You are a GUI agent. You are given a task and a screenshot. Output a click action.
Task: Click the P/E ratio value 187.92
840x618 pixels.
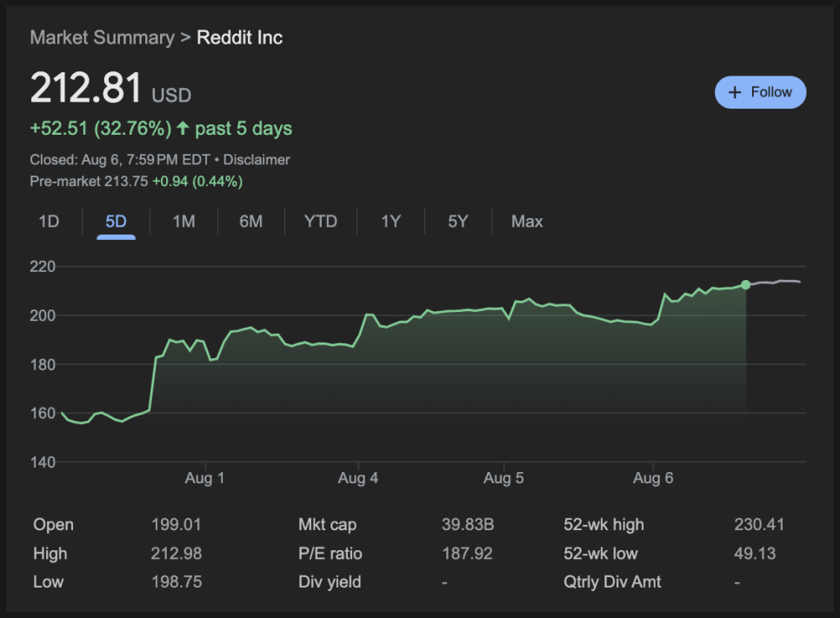click(x=467, y=553)
